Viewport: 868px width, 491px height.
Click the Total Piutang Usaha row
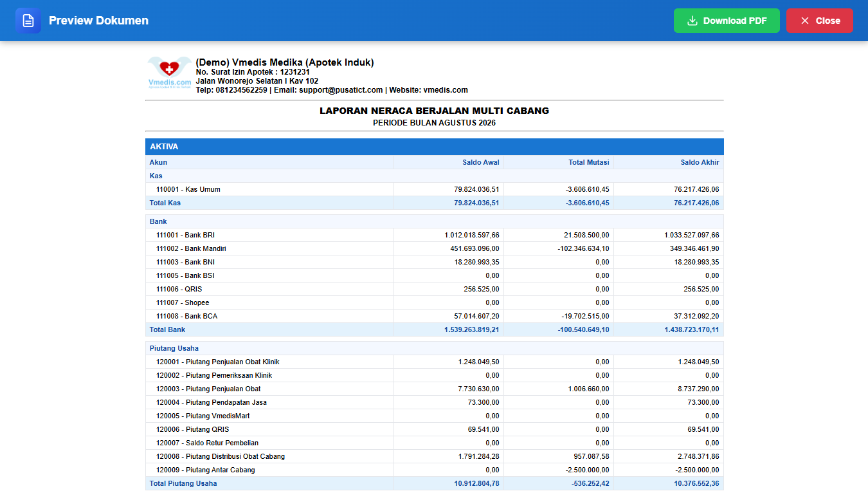[x=435, y=483]
